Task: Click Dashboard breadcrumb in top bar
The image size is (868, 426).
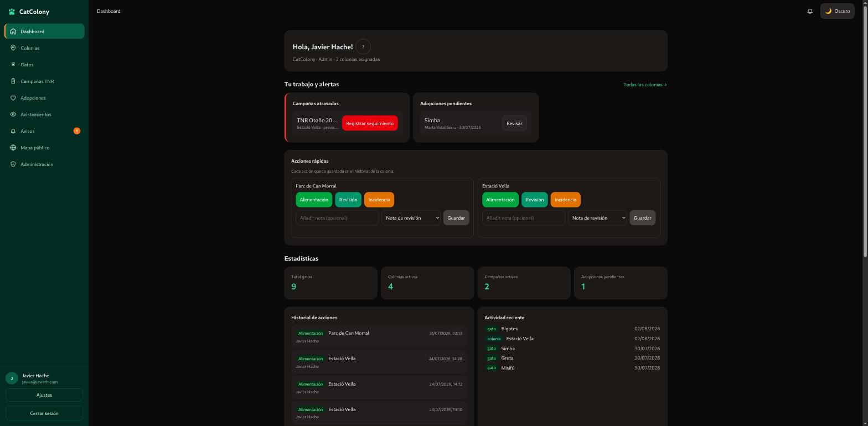Action: click(108, 11)
